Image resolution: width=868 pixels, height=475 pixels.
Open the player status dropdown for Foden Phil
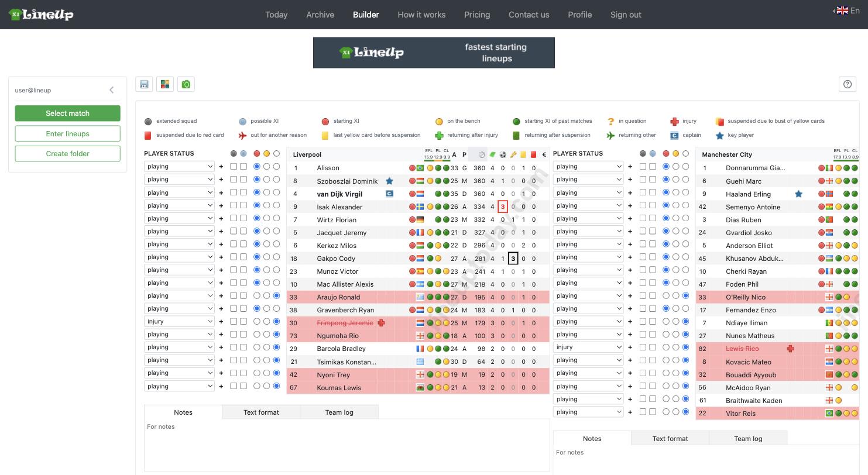click(588, 283)
